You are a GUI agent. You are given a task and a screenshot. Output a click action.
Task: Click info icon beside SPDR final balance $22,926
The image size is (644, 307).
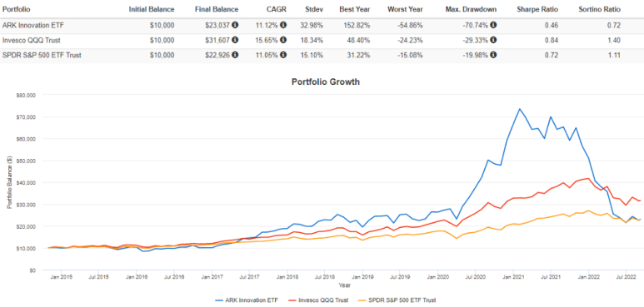[235, 55]
